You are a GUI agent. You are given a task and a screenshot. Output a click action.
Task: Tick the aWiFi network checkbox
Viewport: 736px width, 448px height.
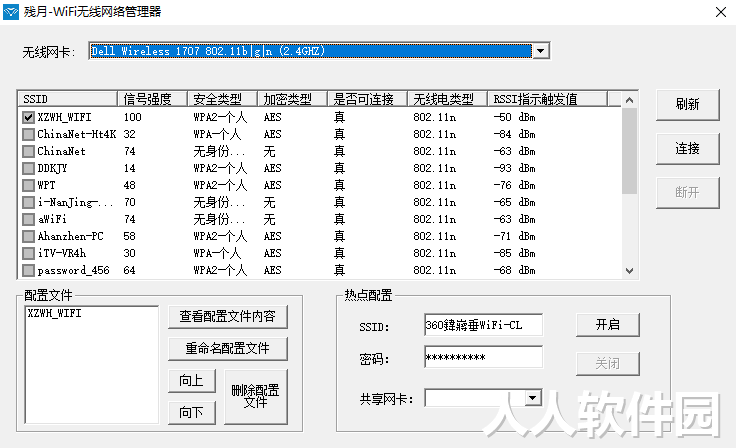click(28, 219)
